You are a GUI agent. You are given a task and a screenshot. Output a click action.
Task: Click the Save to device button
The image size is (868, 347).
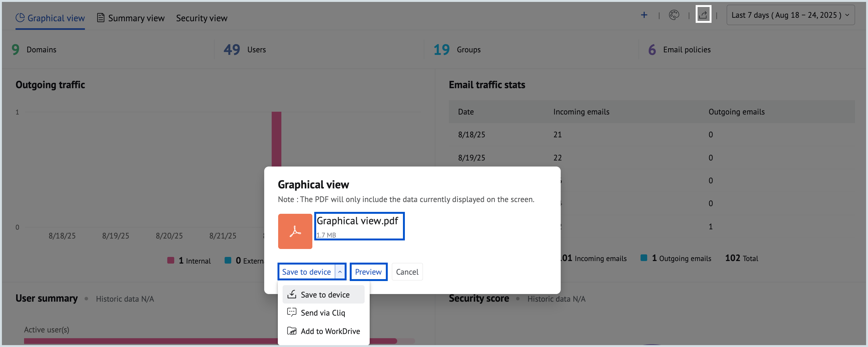click(306, 272)
